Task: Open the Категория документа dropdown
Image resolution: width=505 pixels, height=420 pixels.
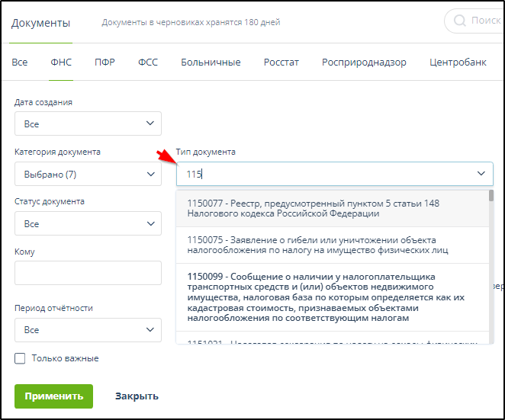Action: coord(88,175)
